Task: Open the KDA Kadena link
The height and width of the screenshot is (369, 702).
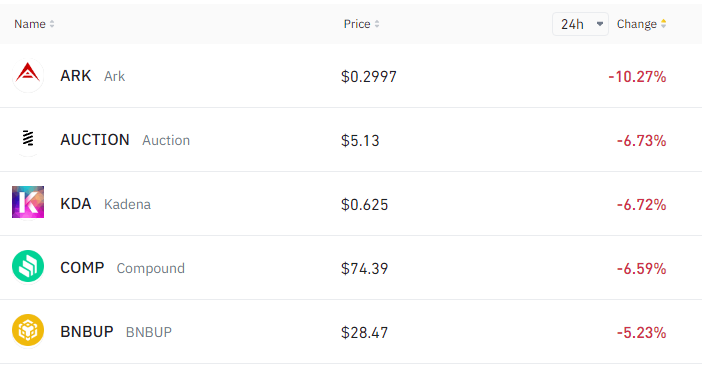Action: [106, 204]
